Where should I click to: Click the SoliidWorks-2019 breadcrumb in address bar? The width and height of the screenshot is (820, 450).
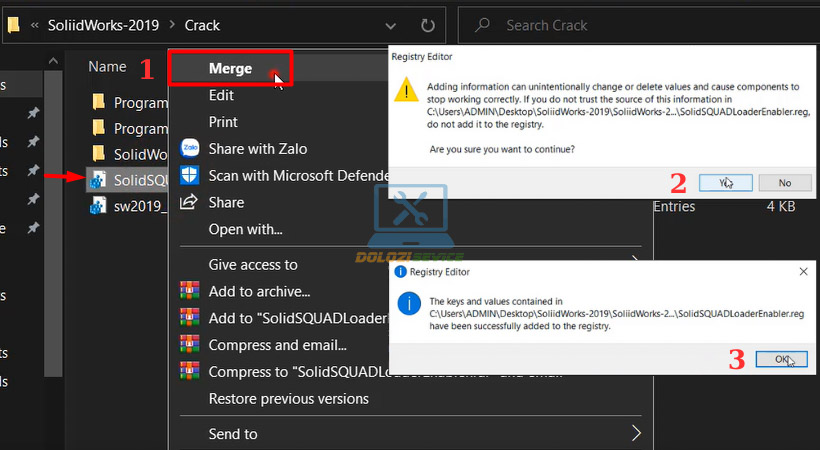(x=103, y=25)
